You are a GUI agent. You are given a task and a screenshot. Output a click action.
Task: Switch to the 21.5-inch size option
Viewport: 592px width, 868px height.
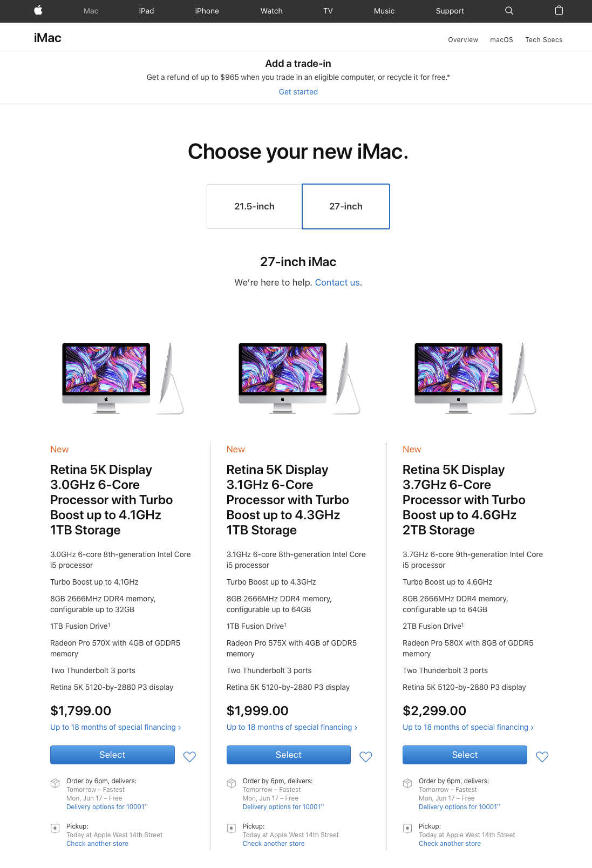click(x=254, y=206)
